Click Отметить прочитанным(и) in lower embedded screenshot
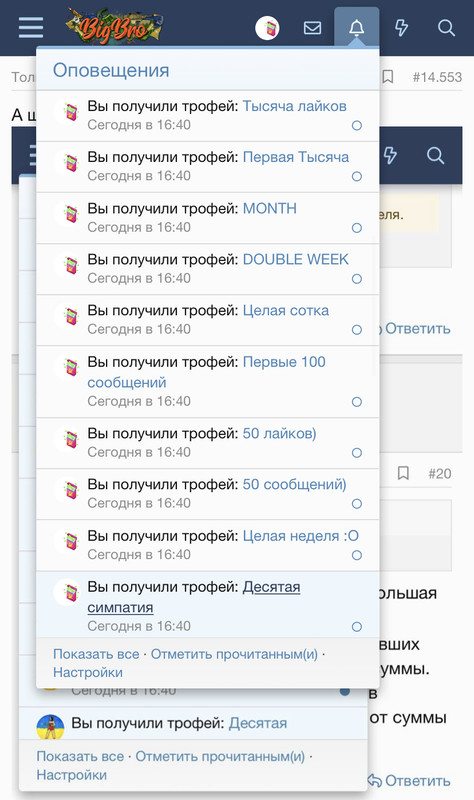The image size is (474, 800). click(220, 757)
